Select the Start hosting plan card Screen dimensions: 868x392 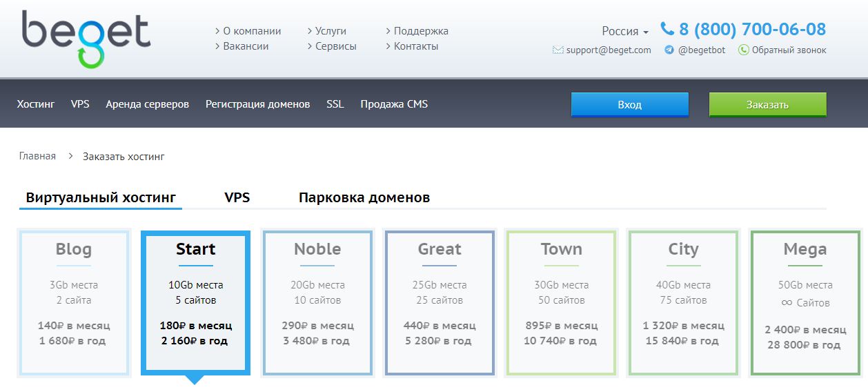[x=195, y=303]
